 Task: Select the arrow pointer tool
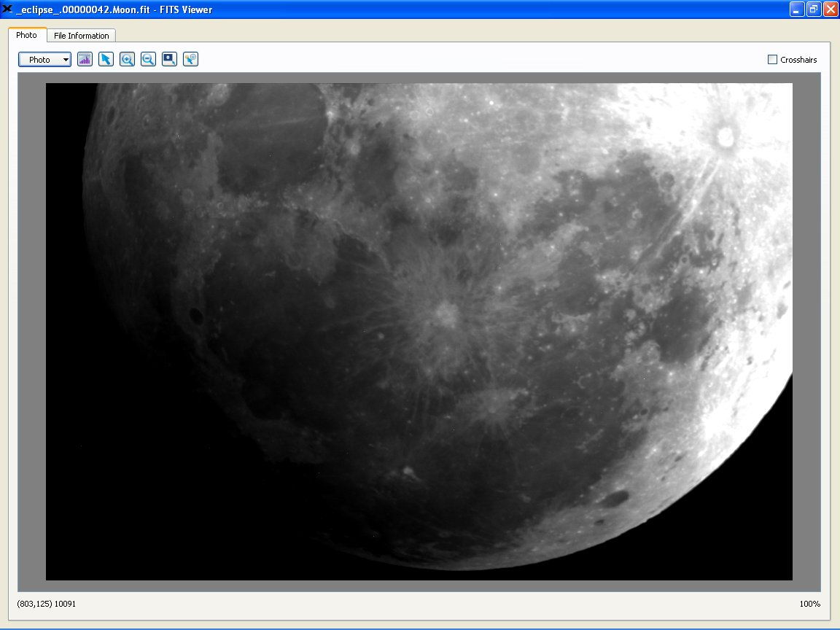pos(106,60)
